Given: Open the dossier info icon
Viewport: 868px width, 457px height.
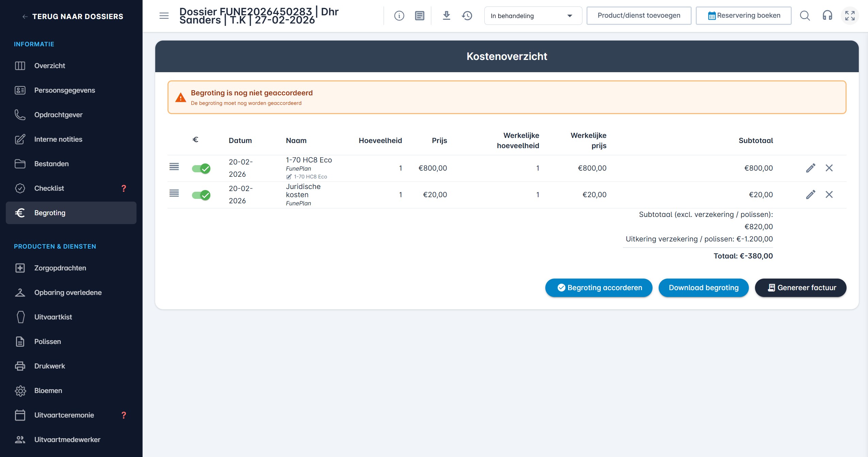Looking at the screenshot, I should (399, 16).
